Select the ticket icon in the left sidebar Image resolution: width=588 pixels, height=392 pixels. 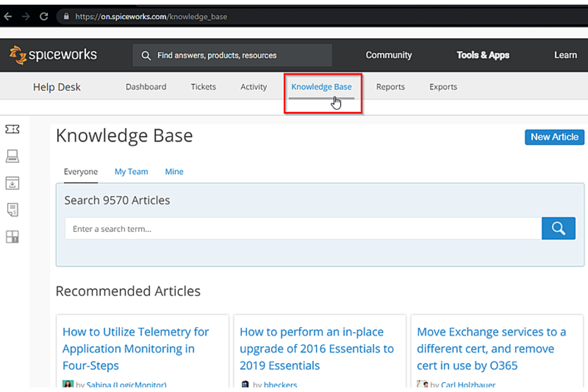pos(12,129)
